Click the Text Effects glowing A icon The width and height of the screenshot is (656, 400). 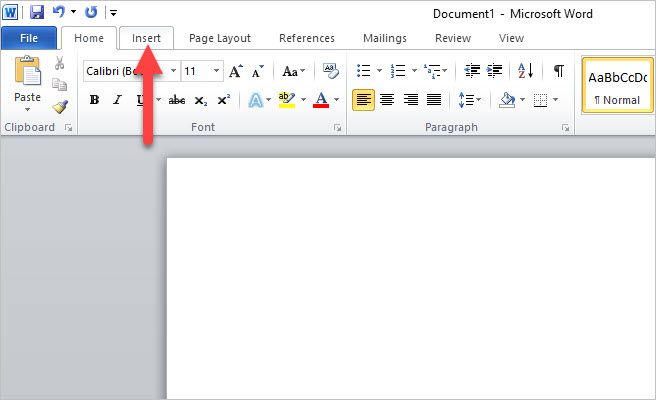point(256,100)
